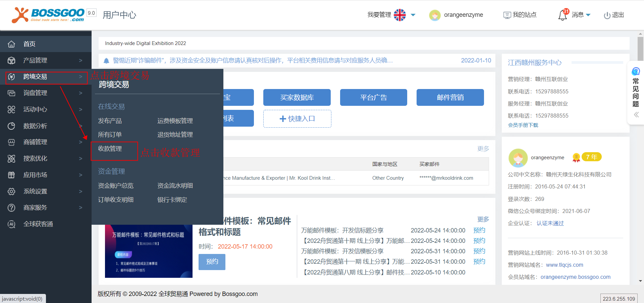Click 预约 for 开发信模板分享 row
This screenshot has width=644, height=303.
pyautogui.click(x=479, y=251)
